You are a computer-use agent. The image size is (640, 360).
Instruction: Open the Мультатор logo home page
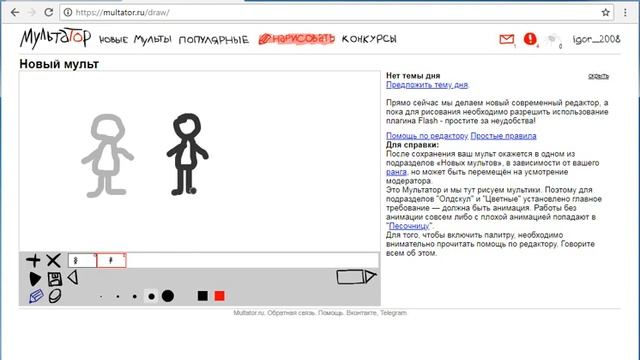56,38
